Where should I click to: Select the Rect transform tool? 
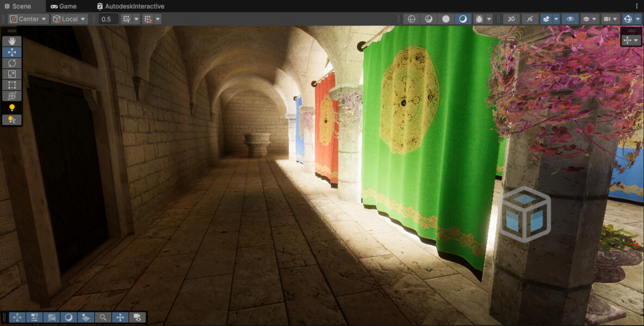[12, 85]
